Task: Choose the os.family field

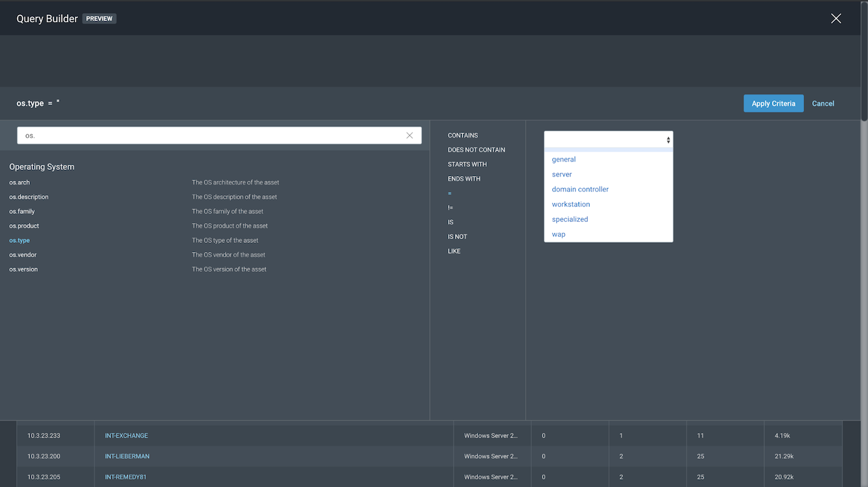Action: (22, 211)
